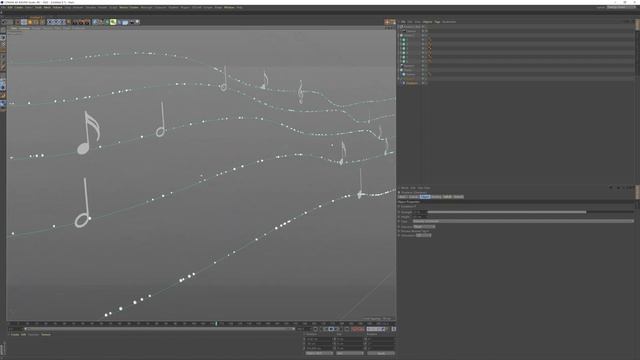The image size is (640, 360).
Task: Open Attribute Manager Mode menu
Action: click(x=404, y=188)
